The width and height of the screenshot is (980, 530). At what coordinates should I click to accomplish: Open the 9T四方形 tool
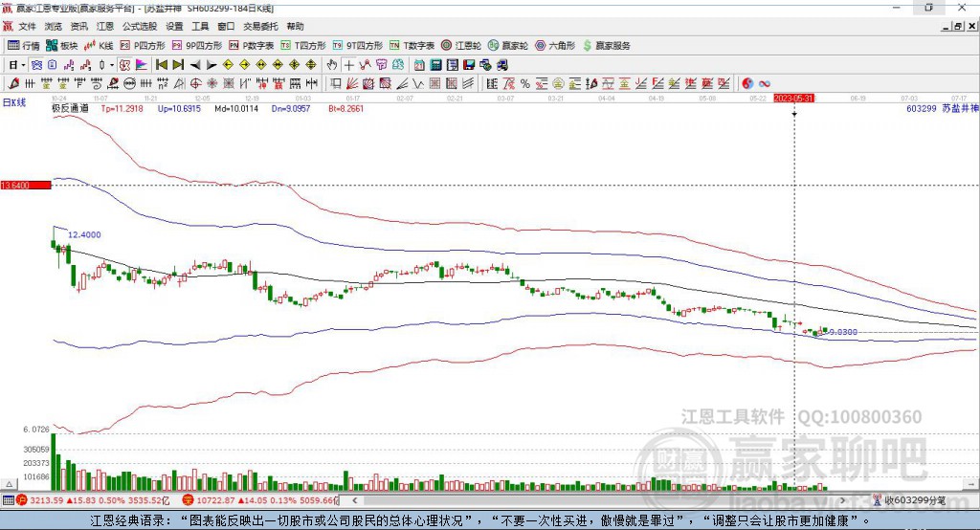(x=358, y=45)
